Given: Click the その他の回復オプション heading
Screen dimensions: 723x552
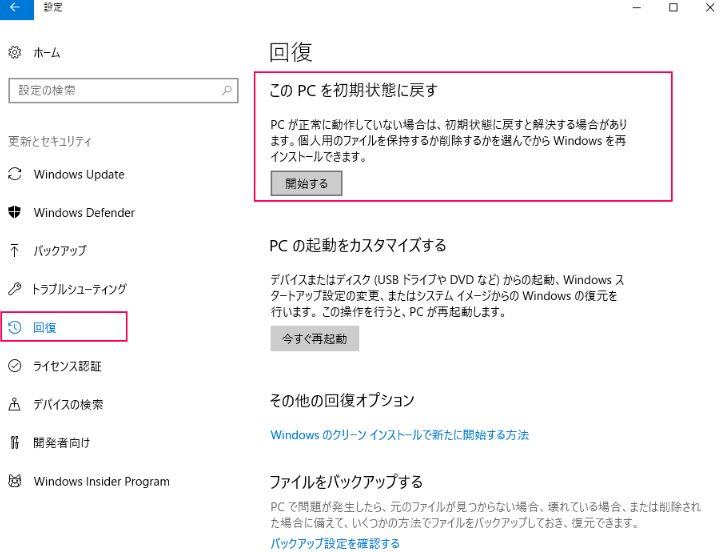Looking at the screenshot, I should click(x=342, y=400).
